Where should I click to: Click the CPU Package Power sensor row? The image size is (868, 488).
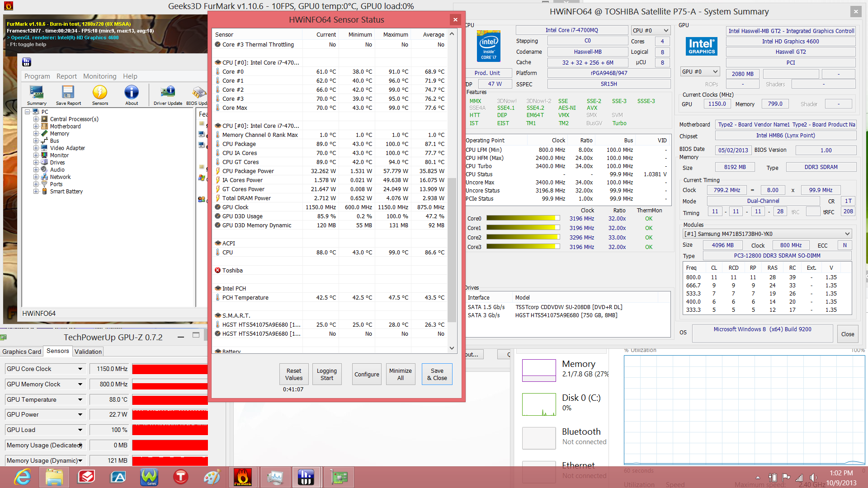pyautogui.click(x=330, y=171)
